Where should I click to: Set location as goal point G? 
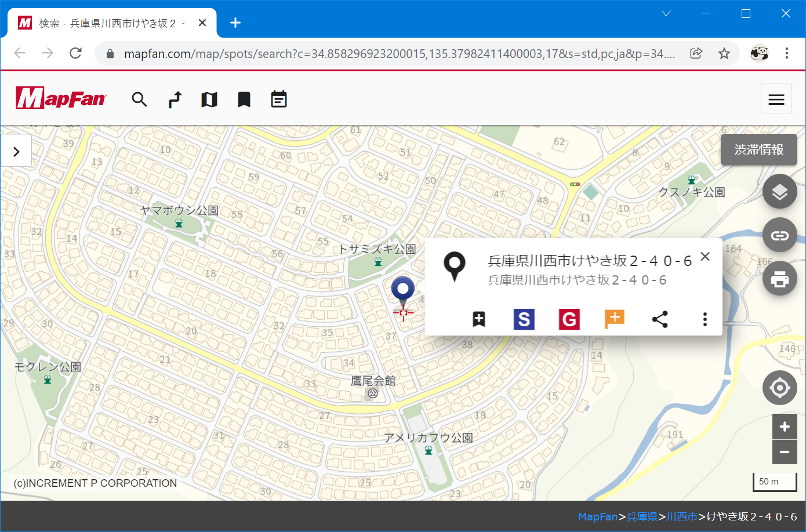tap(569, 319)
